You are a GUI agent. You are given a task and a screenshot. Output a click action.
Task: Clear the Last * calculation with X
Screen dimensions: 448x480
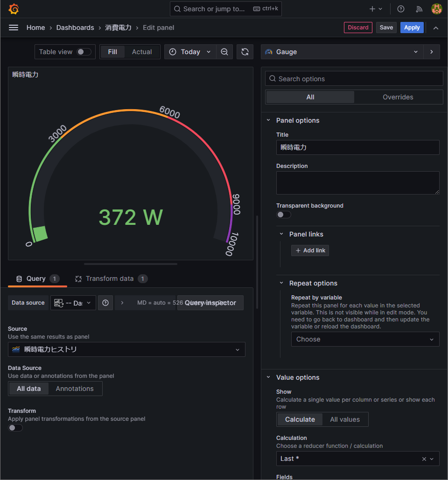tap(424, 459)
